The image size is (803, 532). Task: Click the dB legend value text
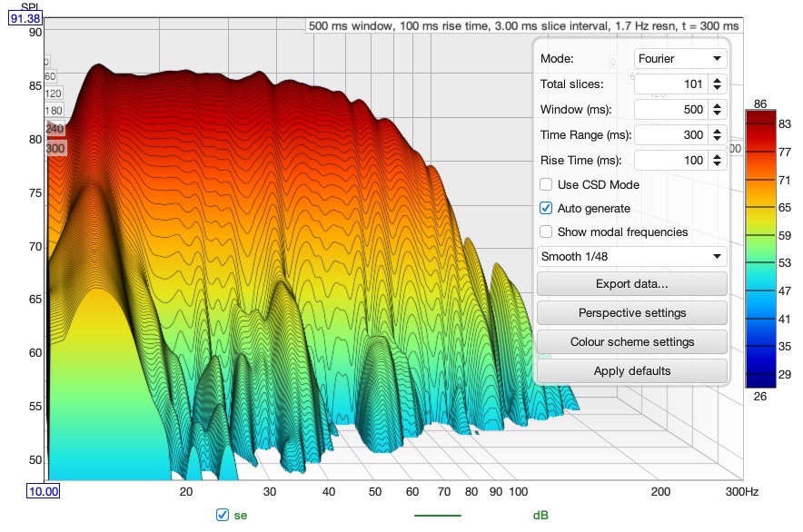pyautogui.click(x=540, y=515)
